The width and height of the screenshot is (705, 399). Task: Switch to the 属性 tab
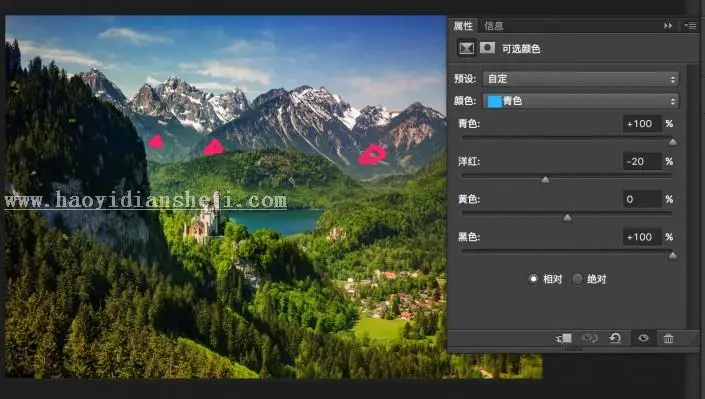(463, 26)
